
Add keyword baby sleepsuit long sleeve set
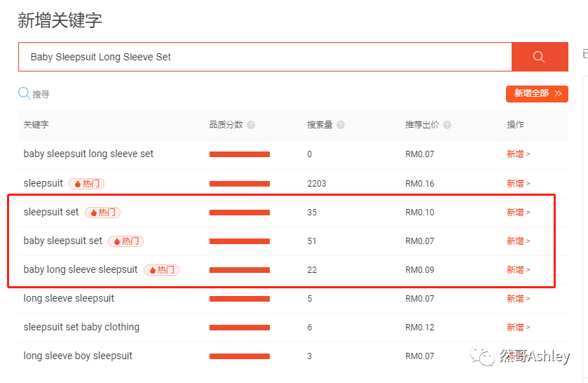click(518, 154)
